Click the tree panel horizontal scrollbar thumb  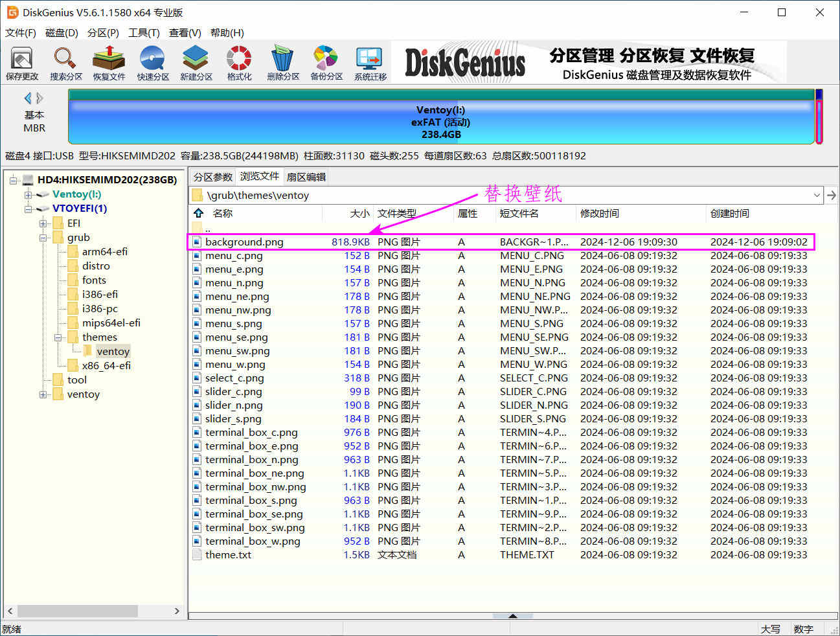pyautogui.click(x=78, y=611)
